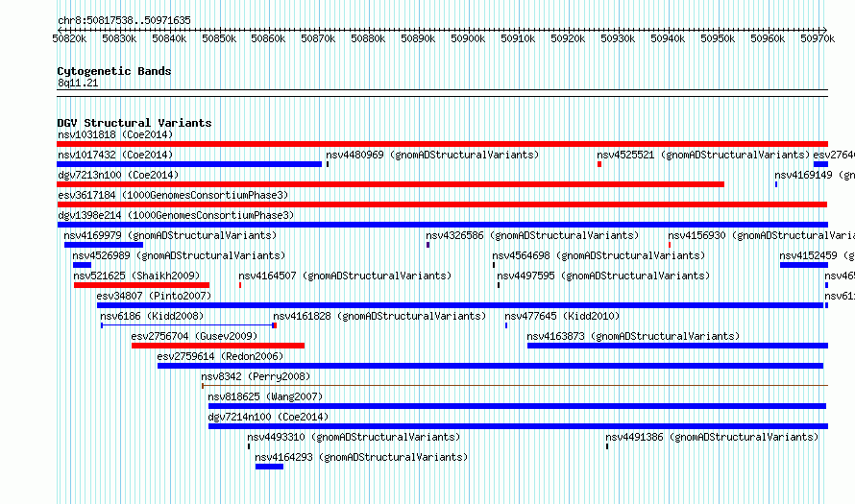Click the nsv4169149 variant label
Screen dimensions: 855x504
click(815, 175)
